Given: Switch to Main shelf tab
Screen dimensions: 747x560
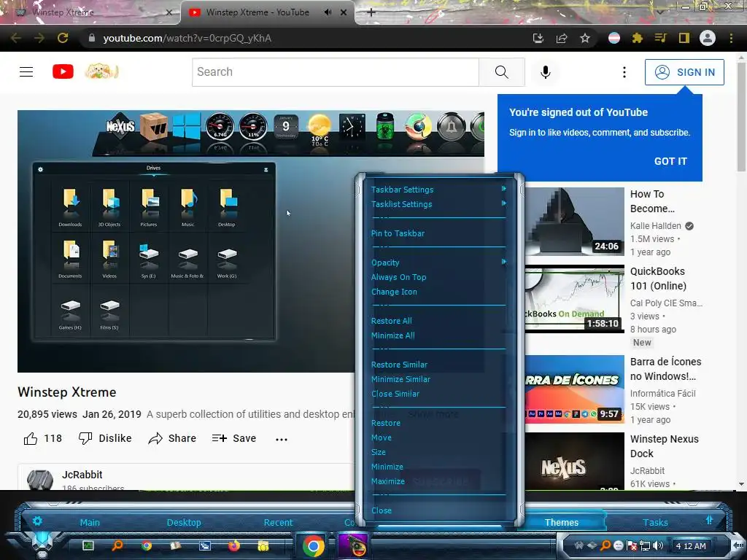Looking at the screenshot, I should pos(90,522).
